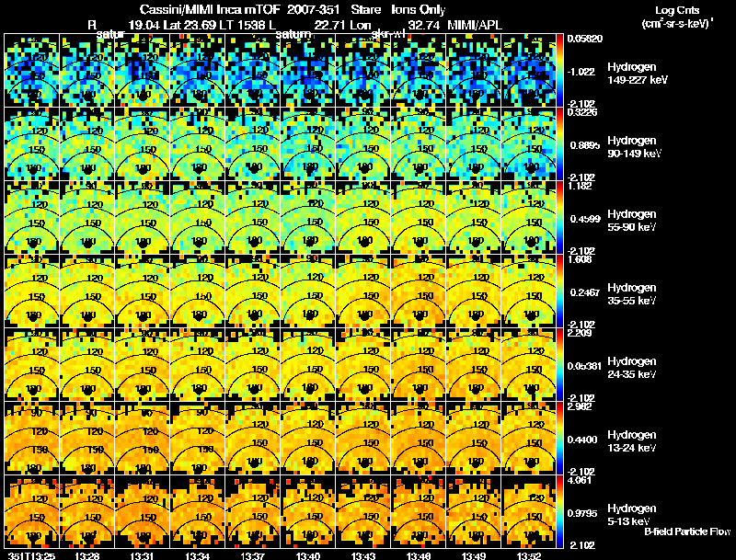This screenshot has width=736, height=560.
Task: Select the 13:34 time axis label
Action: coord(198,555)
